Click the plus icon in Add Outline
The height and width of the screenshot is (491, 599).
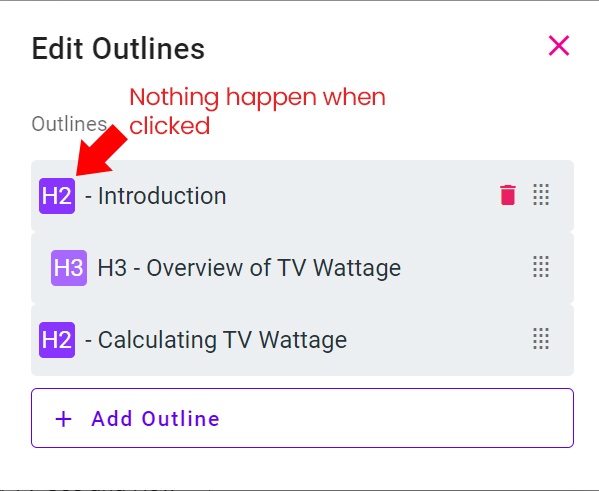pos(63,419)
